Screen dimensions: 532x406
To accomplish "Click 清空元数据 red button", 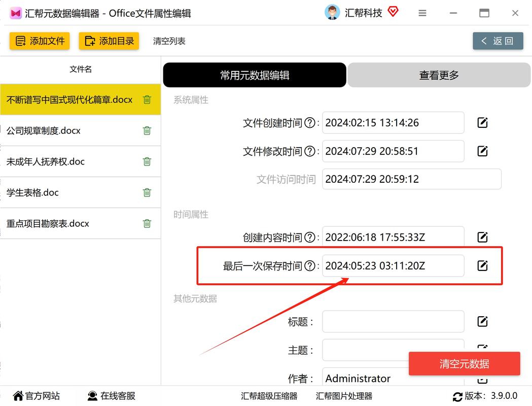I will 464,363.
